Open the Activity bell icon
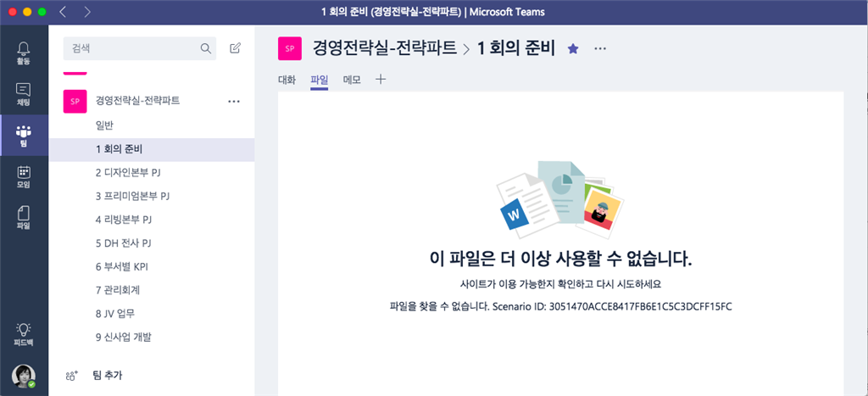Screen dimensions: 868x396 [24, 53]
